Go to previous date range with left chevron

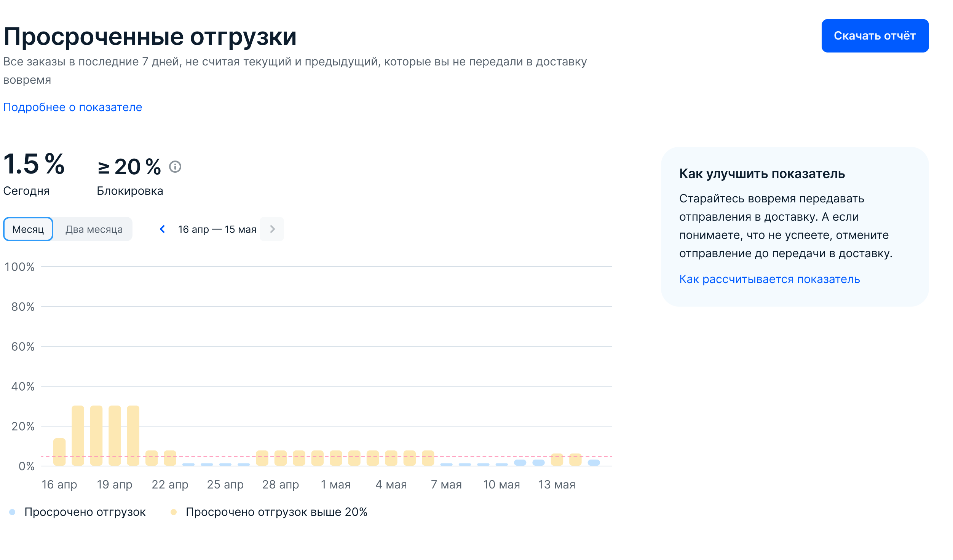click(163, 229)
